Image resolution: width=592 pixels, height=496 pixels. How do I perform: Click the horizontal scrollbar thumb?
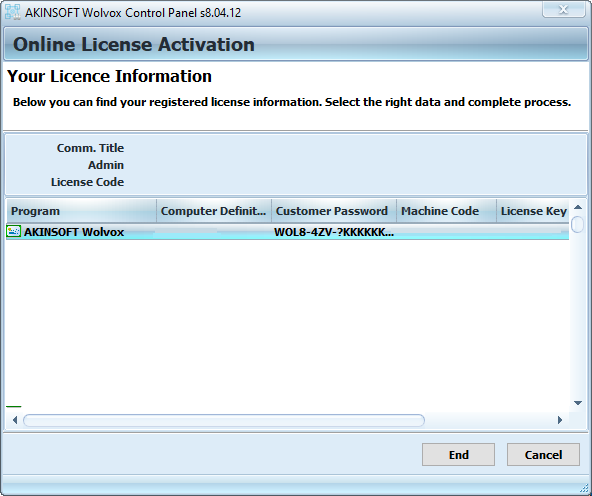[224, 420]
